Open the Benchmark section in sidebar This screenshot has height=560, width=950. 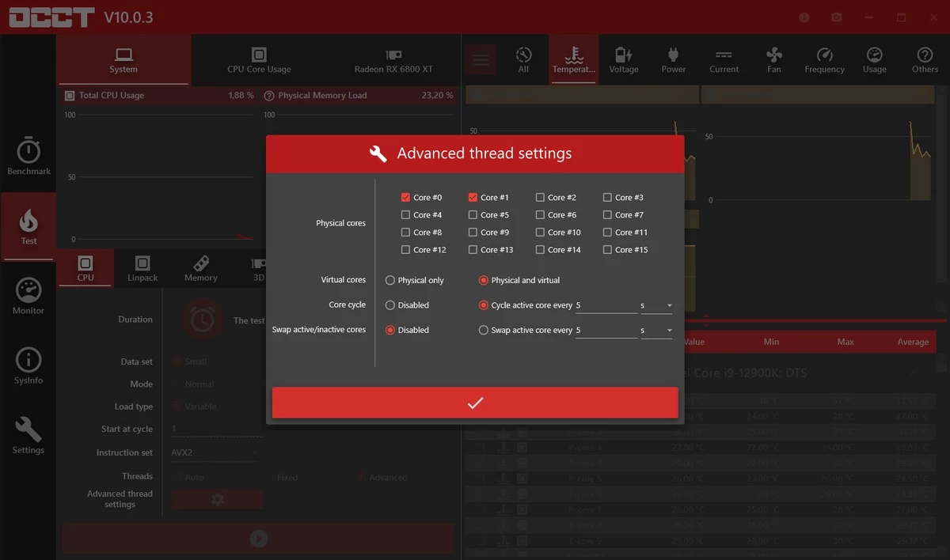28,157
